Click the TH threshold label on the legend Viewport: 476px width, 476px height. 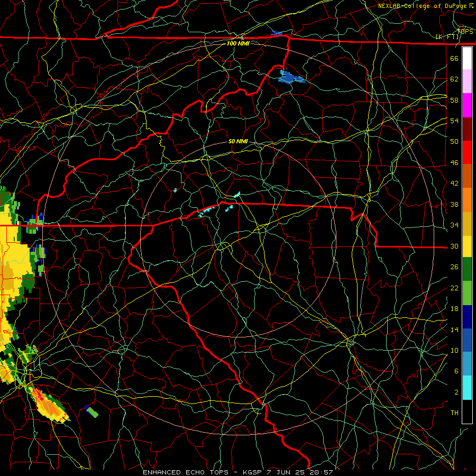click(x=454, y=413)
